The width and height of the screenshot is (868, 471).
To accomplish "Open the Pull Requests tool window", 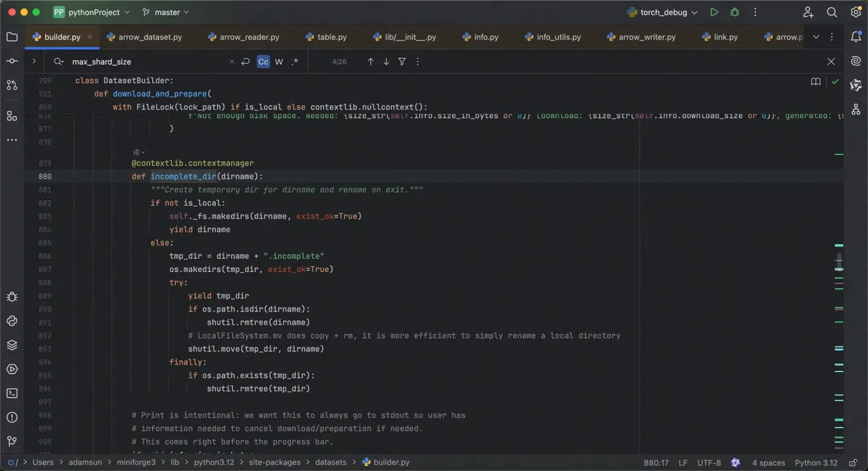I will point(12,85).
